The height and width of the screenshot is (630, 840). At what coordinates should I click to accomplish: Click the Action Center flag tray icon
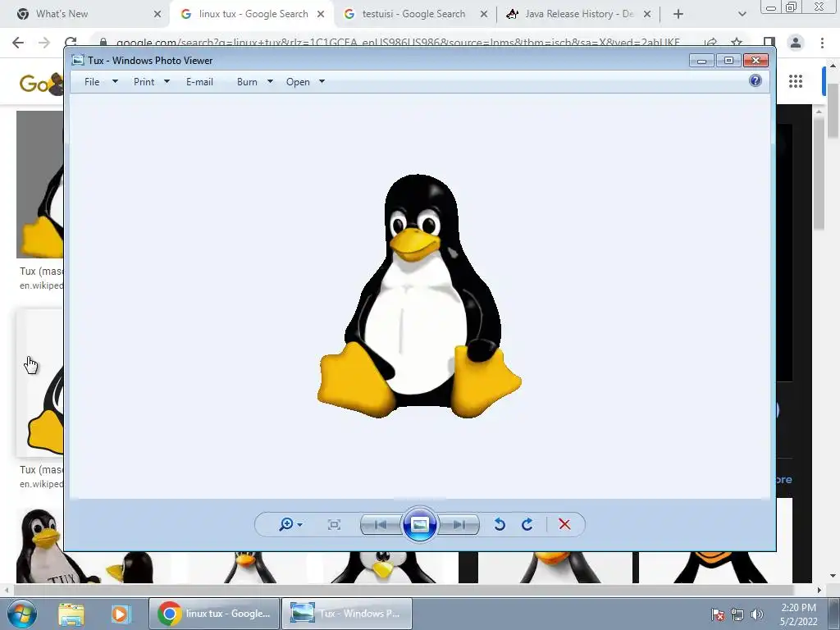[718, 614]
